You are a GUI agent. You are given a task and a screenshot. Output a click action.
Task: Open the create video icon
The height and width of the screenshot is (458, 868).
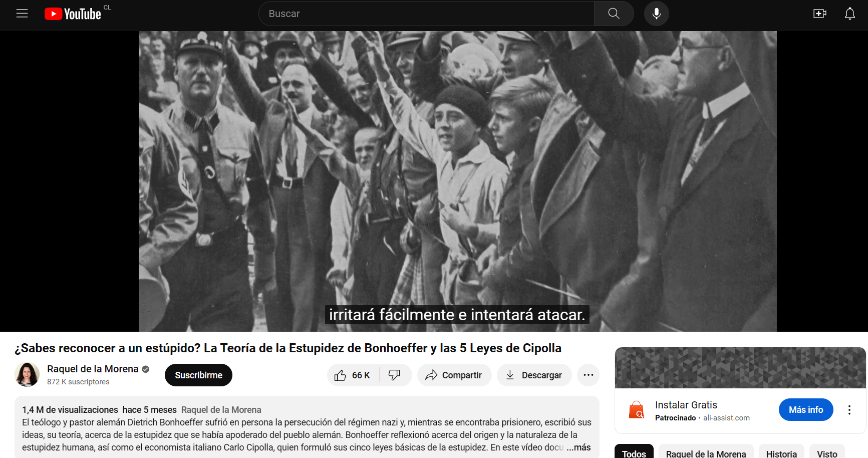pos(820,14)
